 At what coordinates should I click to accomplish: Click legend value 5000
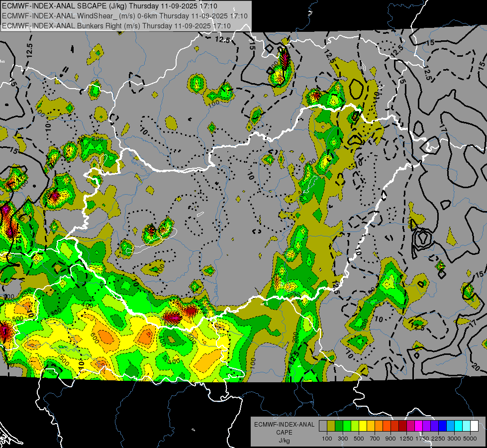click(470, 439)
